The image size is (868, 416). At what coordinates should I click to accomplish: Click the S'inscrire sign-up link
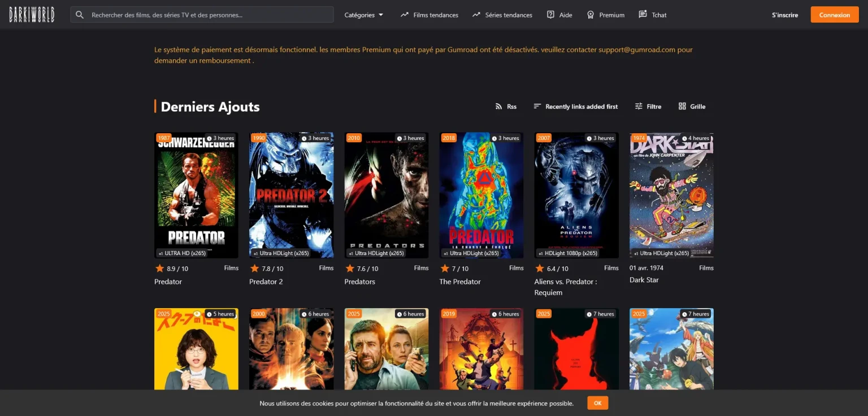coord(785,15)
